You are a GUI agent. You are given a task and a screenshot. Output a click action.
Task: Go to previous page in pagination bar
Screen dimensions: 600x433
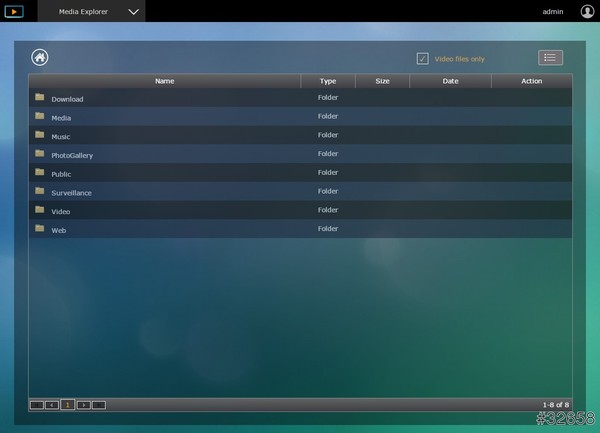52,405
